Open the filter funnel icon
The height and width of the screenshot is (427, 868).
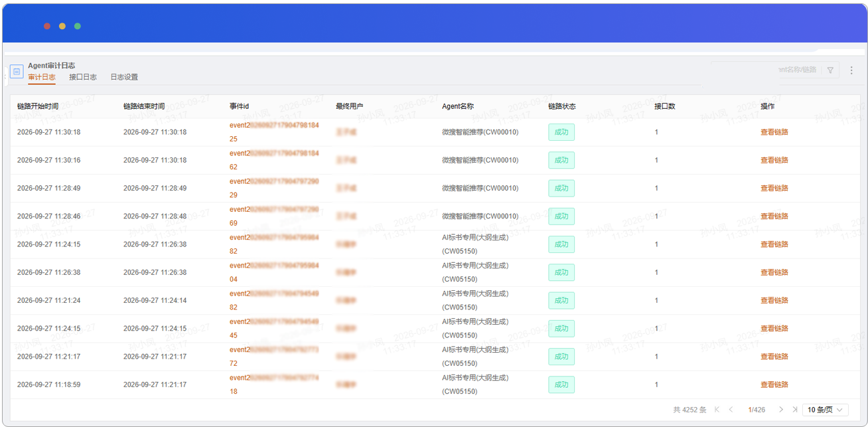click(830, 70)
